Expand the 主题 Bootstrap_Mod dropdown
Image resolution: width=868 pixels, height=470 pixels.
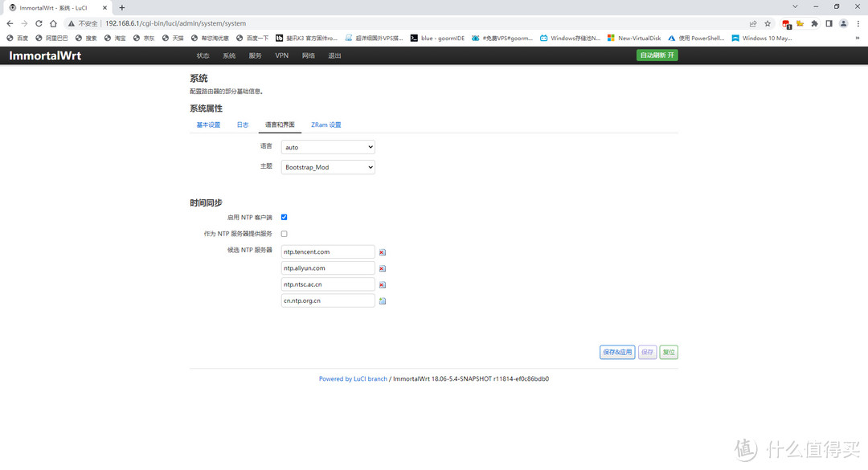328,167
